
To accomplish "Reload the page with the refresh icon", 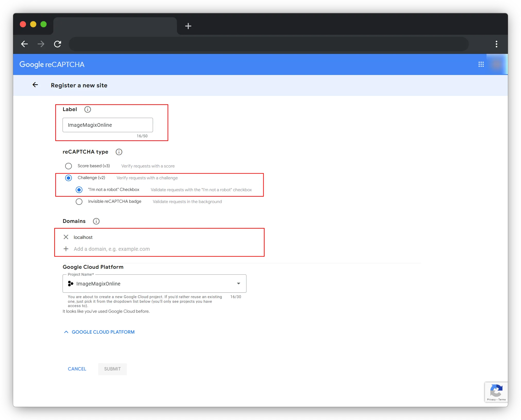I will (x=57, y=44).
